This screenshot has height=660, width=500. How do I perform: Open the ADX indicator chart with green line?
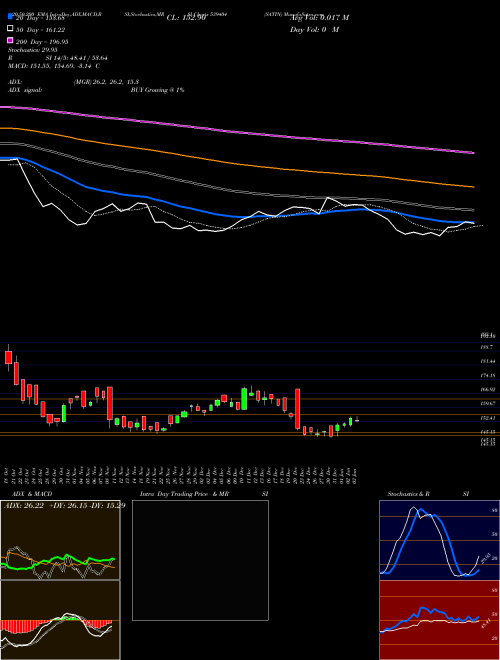tap(60, 540)
